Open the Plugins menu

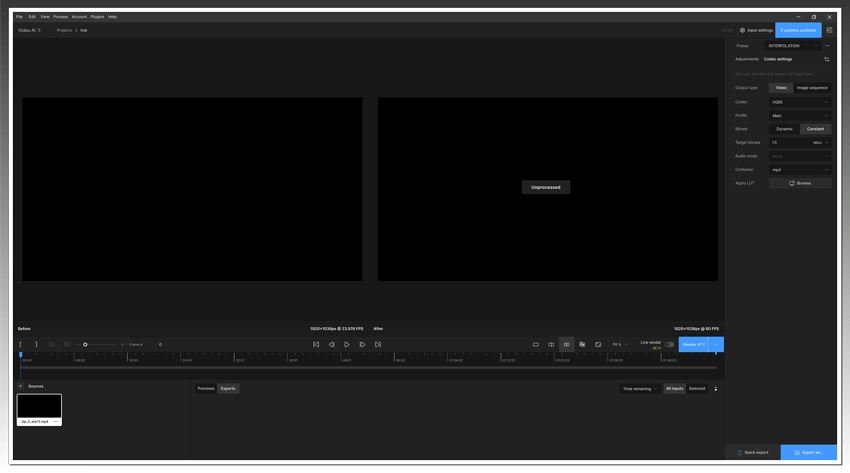[x=97, y=17]
